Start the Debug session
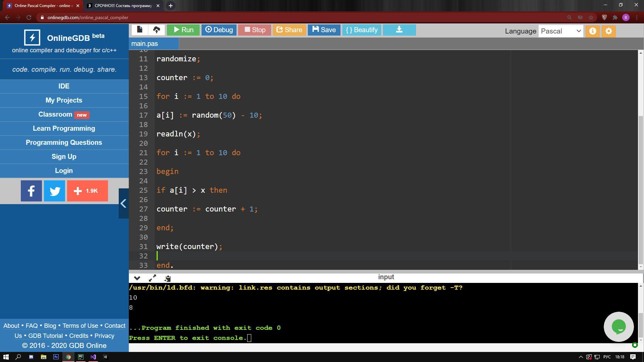Screen dimensions: 644x362 (219, 30)
